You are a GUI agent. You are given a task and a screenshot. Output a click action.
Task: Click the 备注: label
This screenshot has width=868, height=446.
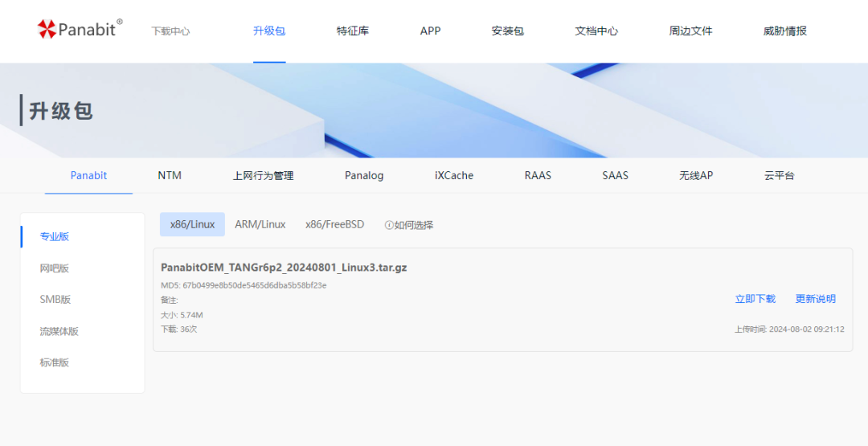(170, 300)
